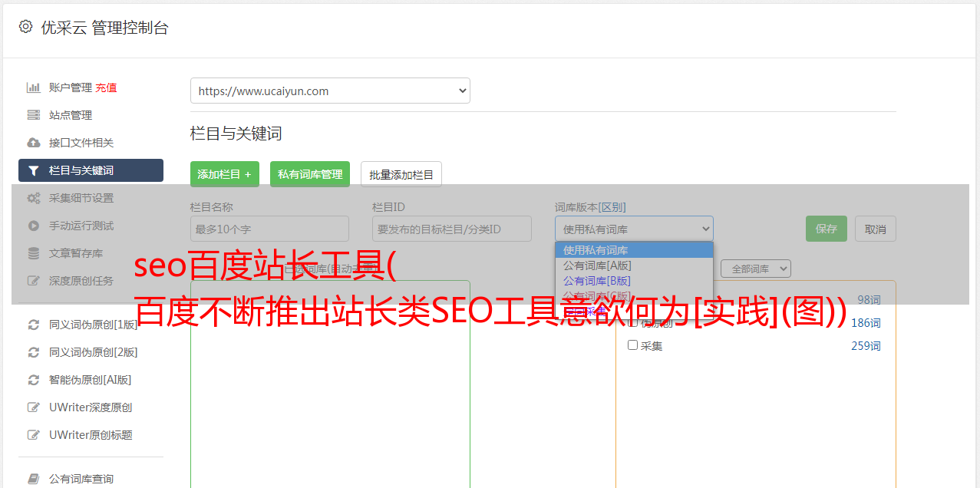Viewport: 980px width, 488px height.
Task: Click edit icon of UWriter原创标题
Action: point(34,435)
